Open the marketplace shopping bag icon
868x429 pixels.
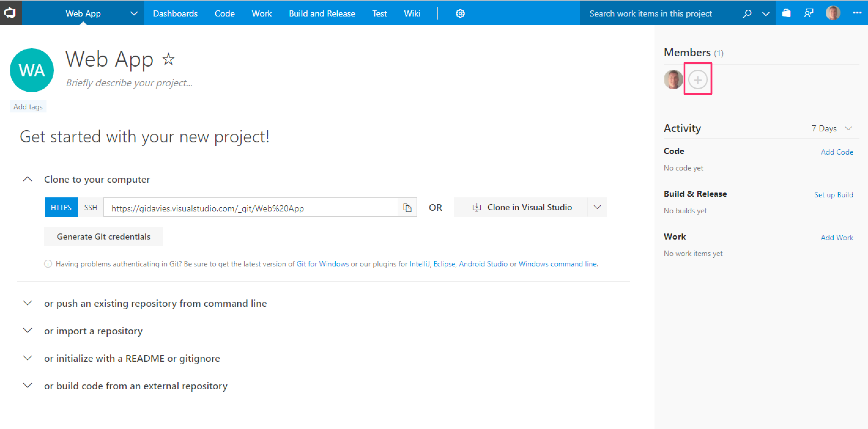click(x=786, y=13)
